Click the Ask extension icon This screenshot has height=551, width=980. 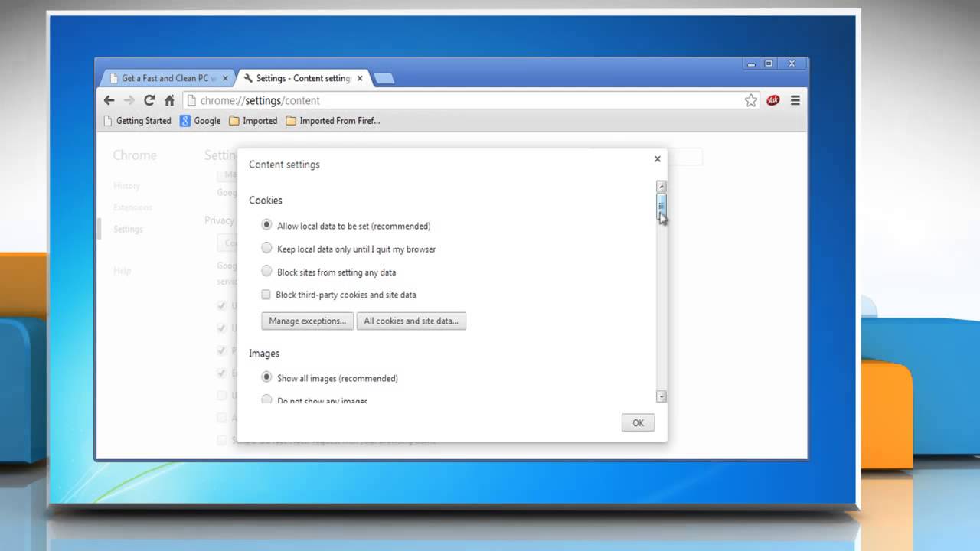click(x=773, y=100)
